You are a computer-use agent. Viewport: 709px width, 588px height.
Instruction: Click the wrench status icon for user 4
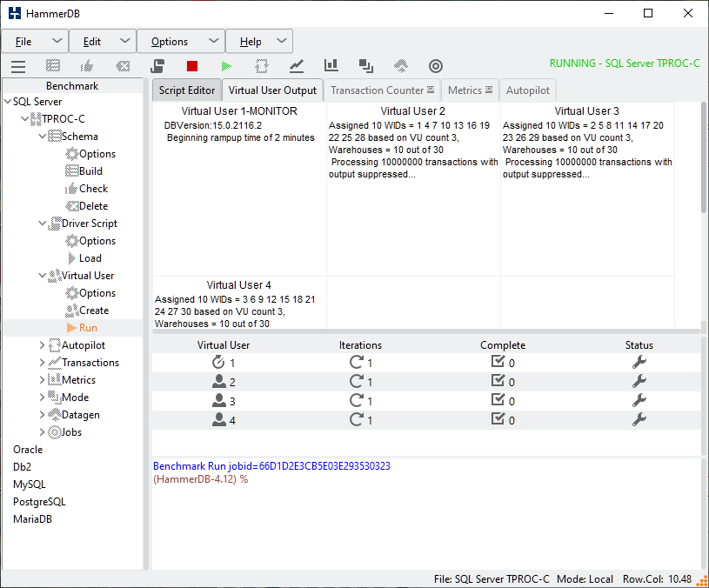click(639, 419)
